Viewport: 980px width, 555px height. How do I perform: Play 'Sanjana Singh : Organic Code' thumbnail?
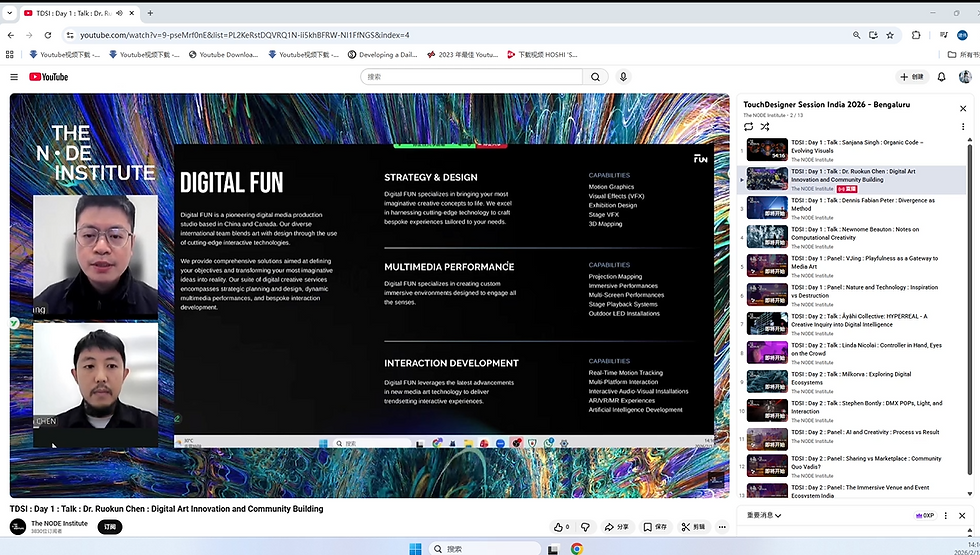point(767,150)
